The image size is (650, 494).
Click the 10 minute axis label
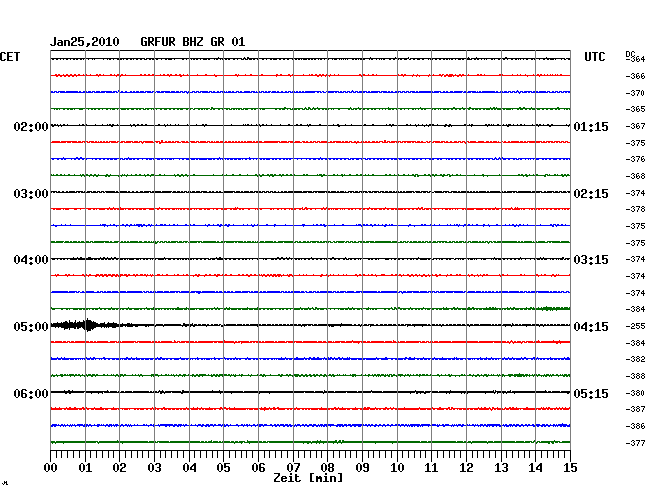click(397, 467)
